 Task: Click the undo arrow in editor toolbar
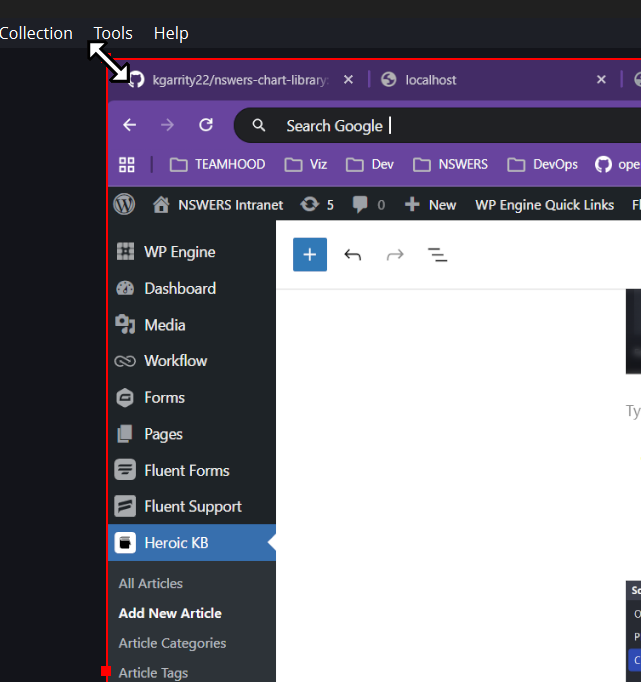(352, 255)
